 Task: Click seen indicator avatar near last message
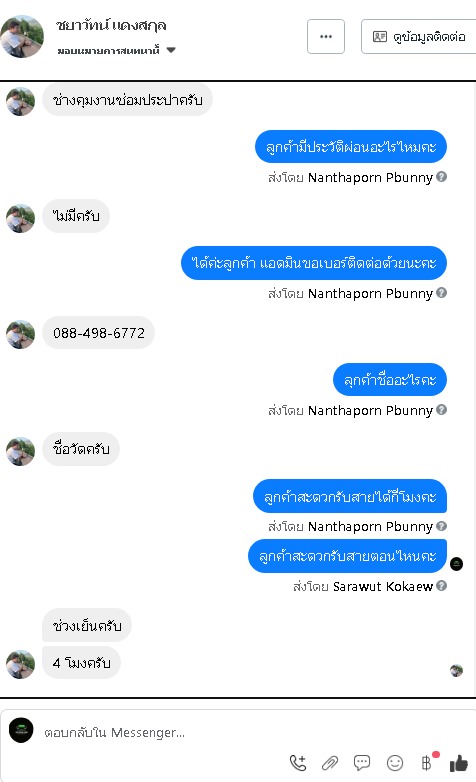(457, 670)
